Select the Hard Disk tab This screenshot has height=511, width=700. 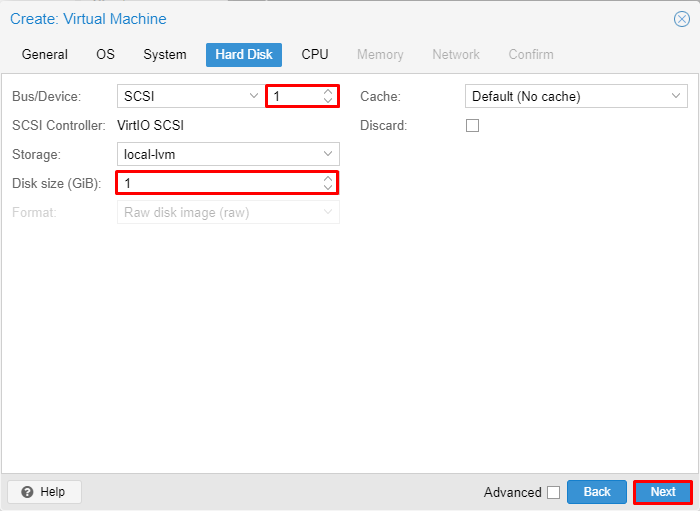click(244, 54)
